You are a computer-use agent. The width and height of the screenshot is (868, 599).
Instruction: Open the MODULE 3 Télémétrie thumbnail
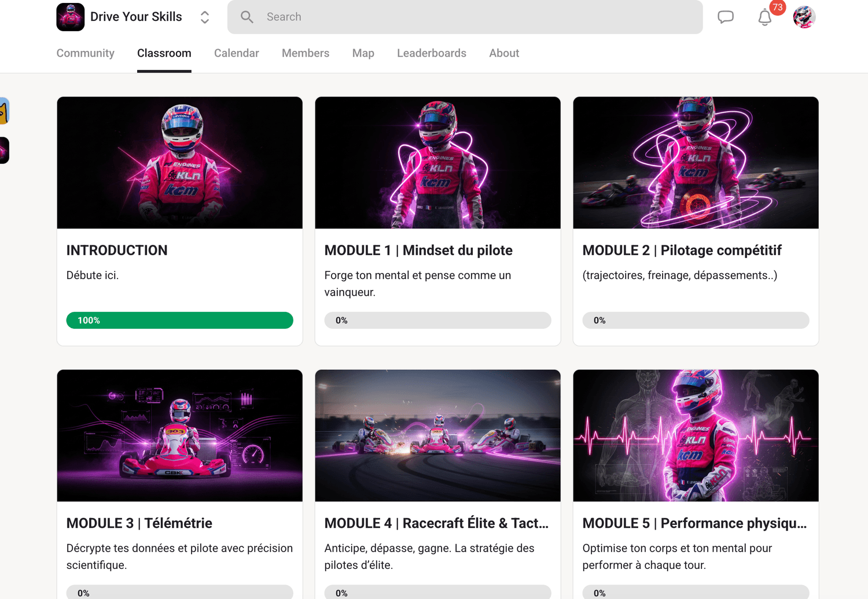(x=180, y=436)
